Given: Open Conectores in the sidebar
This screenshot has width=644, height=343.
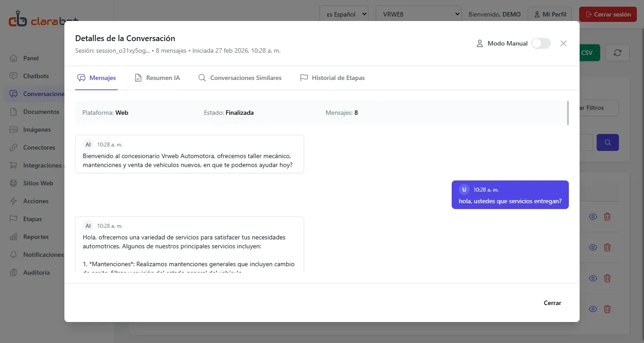Looking at the screenshot, I should (39, 147).
